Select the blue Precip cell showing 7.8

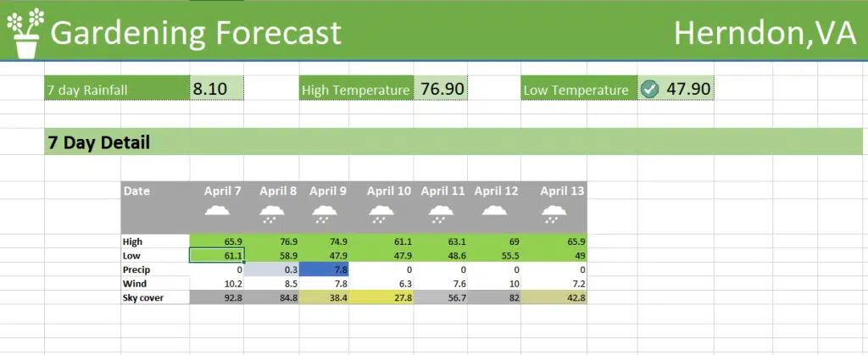click(324, 269)
